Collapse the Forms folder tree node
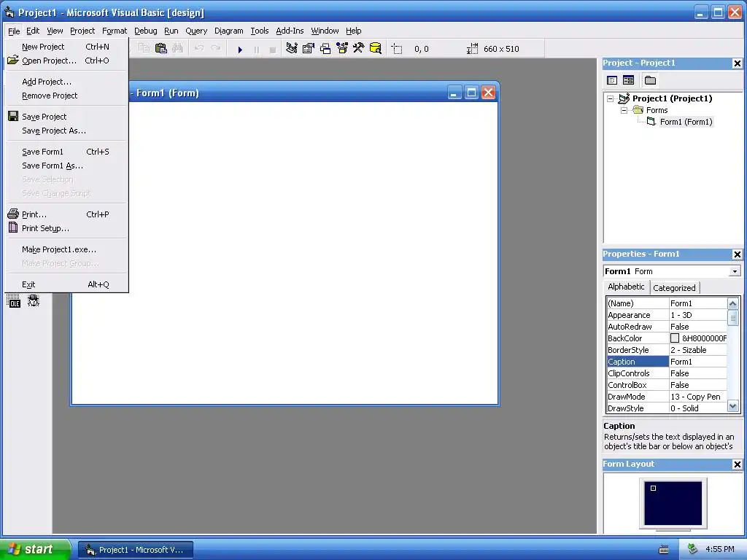This screenshot has height=560, width=747. click(624, 110)
